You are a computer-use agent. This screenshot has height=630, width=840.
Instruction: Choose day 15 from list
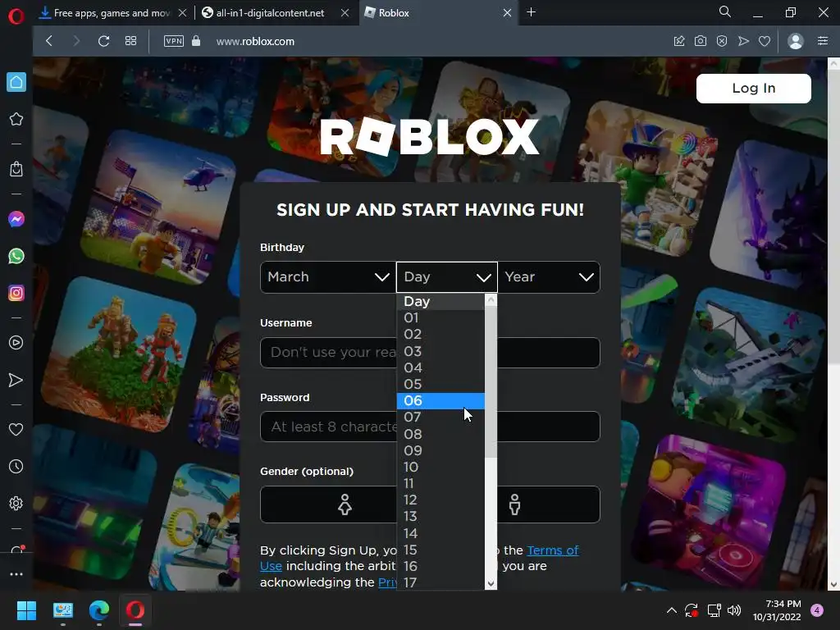coord(441,550)
